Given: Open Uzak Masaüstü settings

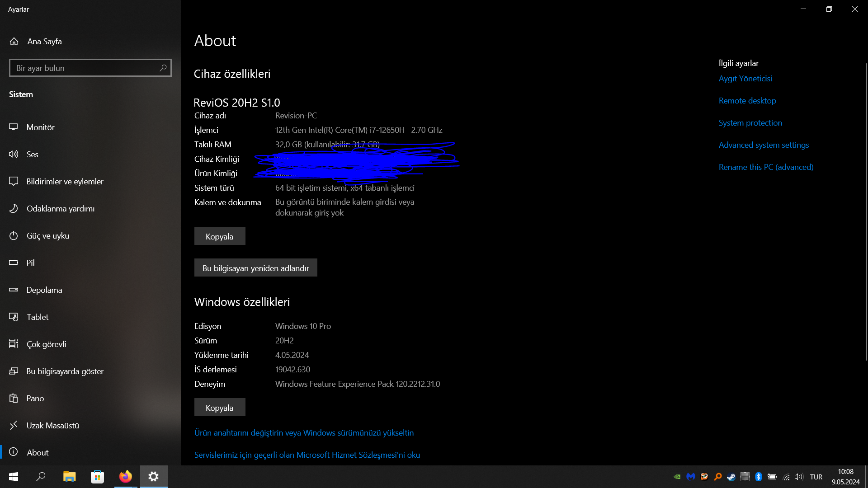Looking at the screenshot, I should [x=52, y=426].
